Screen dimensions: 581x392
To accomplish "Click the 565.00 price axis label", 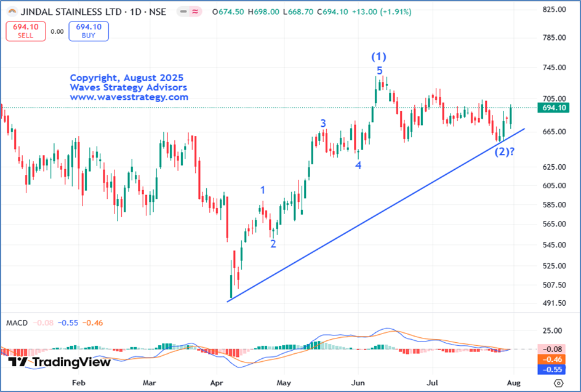I will coord(555,224).
